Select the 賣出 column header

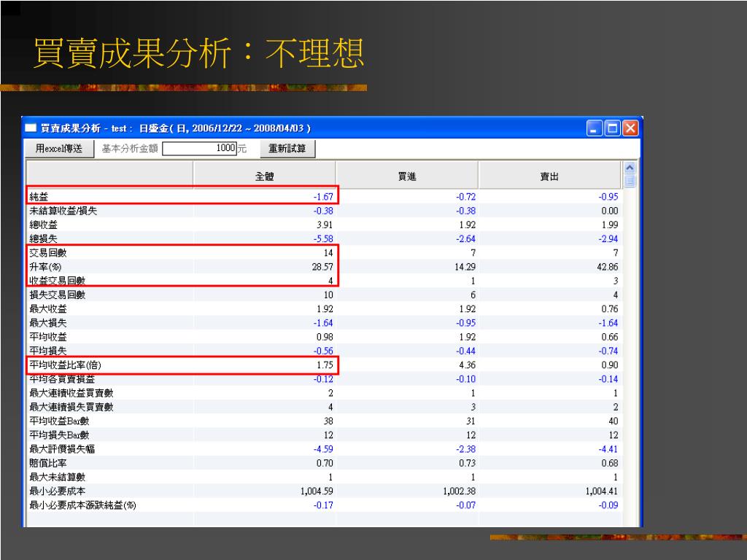coord(549,176)
